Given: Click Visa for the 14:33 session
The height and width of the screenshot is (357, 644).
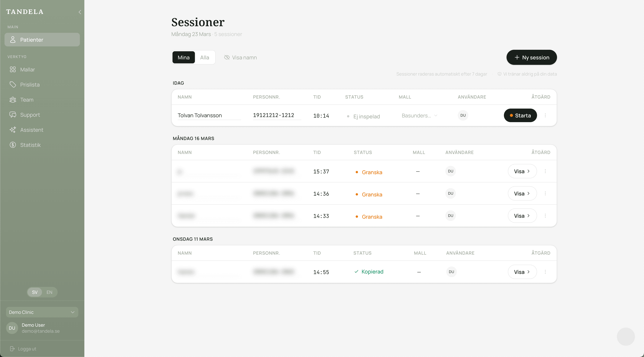Looking at the screenshot, I should 522,216.
